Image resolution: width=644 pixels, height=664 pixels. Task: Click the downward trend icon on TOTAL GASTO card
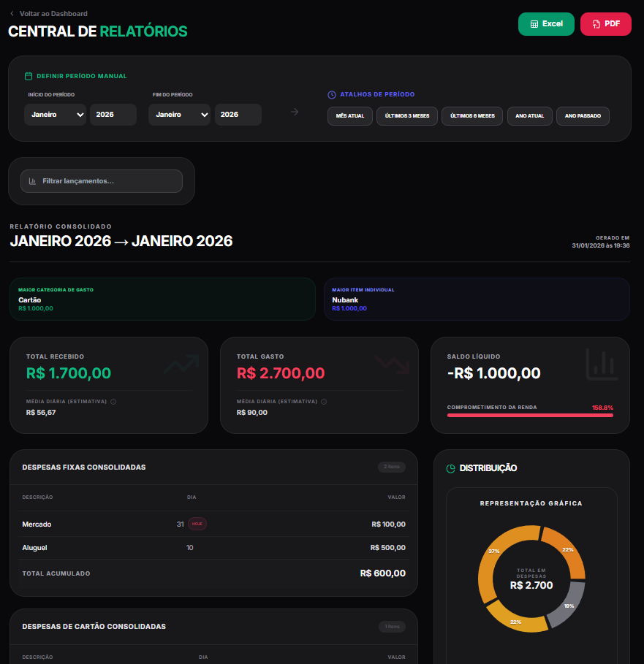pyautogui.click(x=392, y=363)
